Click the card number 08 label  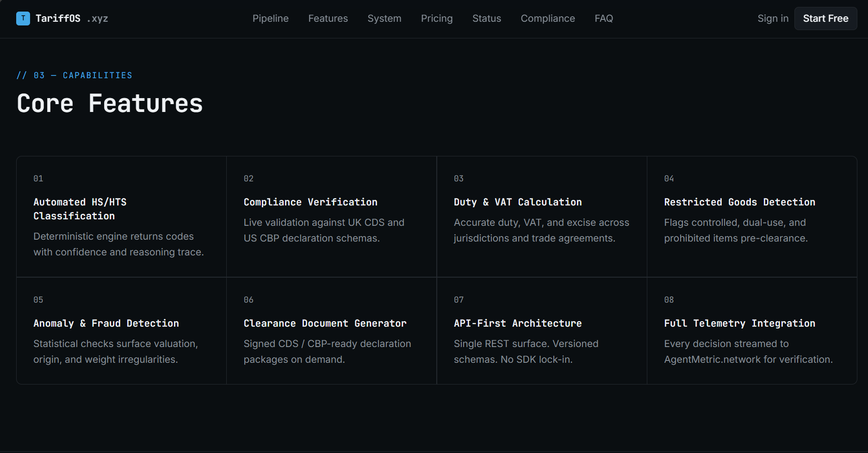[669, 300]
